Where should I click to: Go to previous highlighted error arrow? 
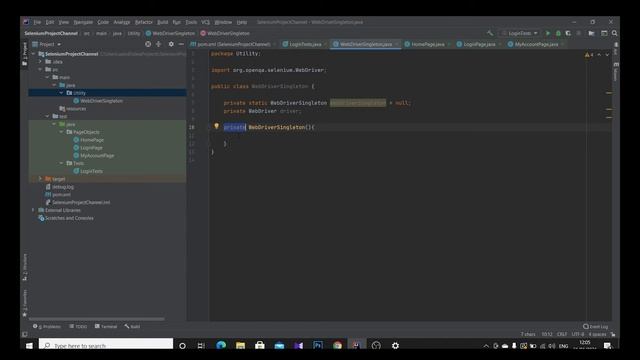click(599, 55)
